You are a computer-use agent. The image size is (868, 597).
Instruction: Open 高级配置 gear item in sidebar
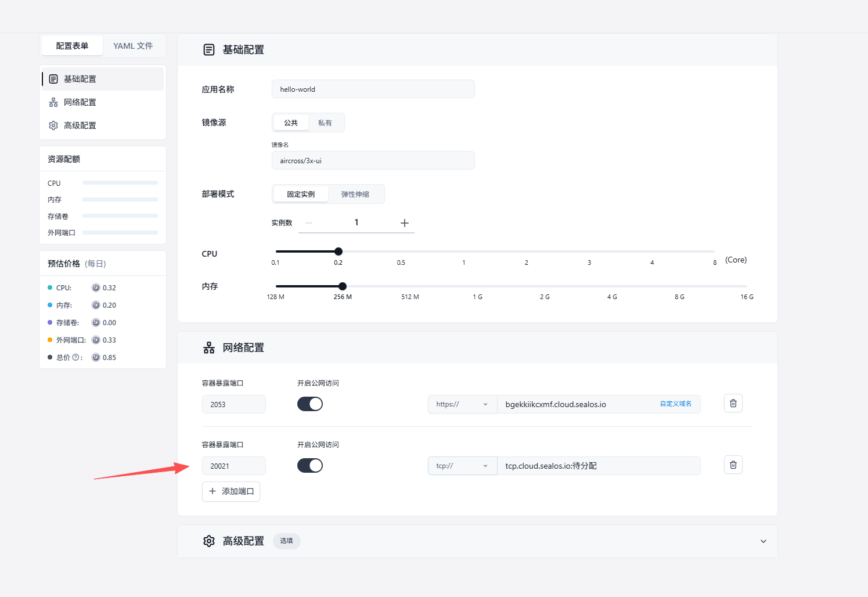[80, 125]
